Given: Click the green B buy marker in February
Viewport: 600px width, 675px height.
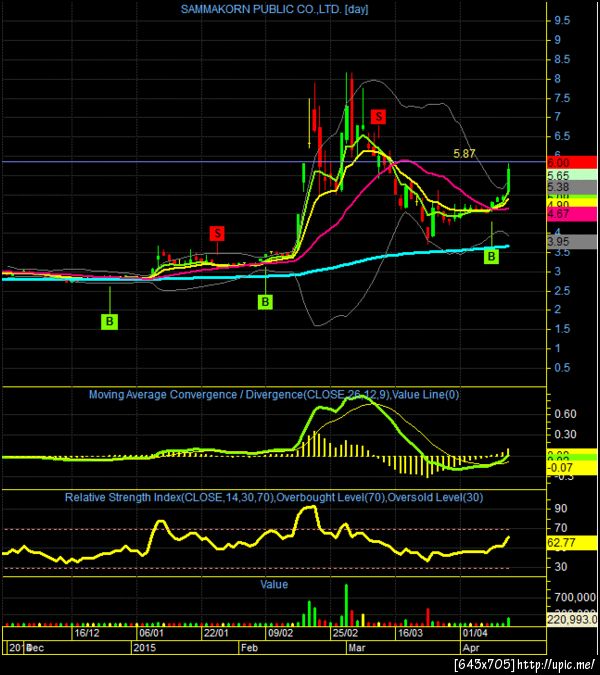Looking at the screenshot, I should [x=266, y=302].
